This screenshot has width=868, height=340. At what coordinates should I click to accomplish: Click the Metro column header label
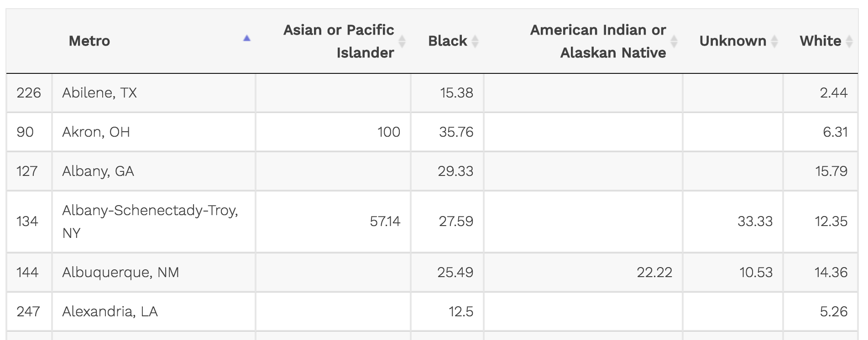pos(89,41)
